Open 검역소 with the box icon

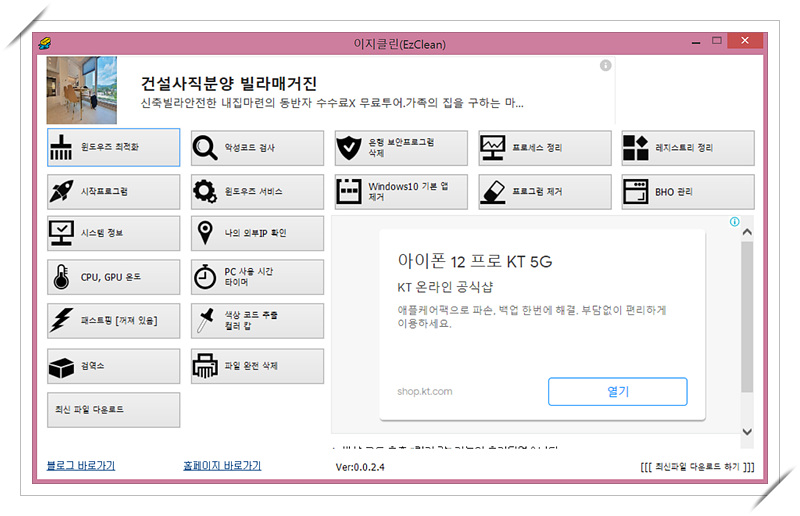(x=113, y=366)
